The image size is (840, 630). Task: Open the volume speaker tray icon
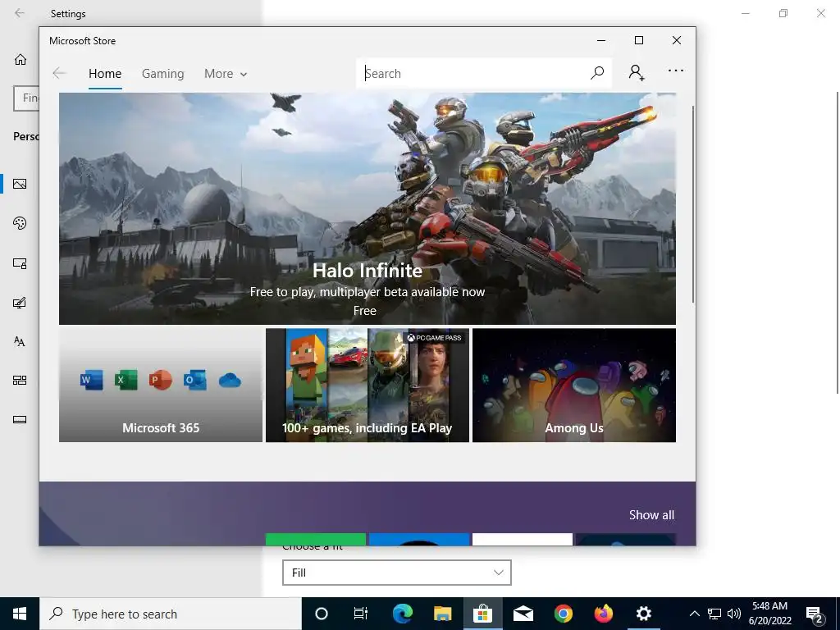734,614
